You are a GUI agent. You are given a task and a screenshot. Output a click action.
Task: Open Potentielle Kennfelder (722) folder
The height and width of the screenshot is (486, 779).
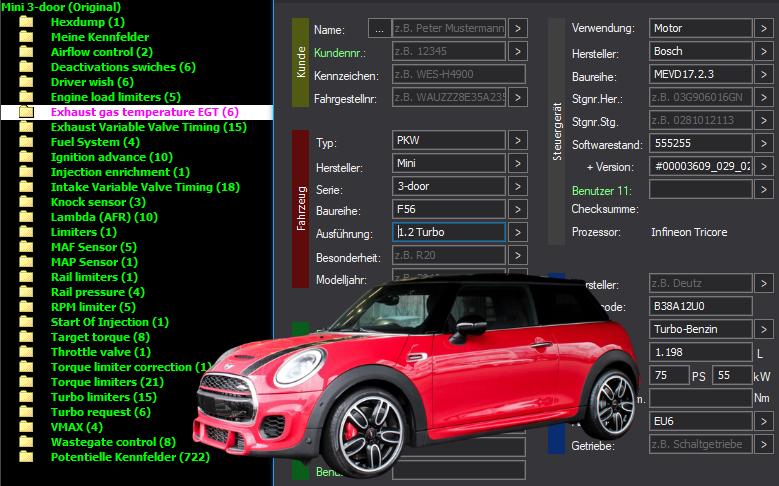(130, 457)
